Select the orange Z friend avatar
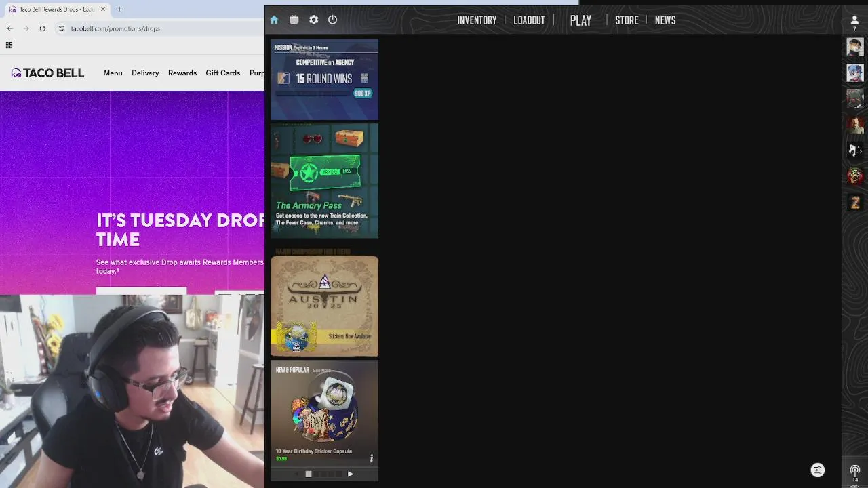The image size is (868, 488). [854, 202]
